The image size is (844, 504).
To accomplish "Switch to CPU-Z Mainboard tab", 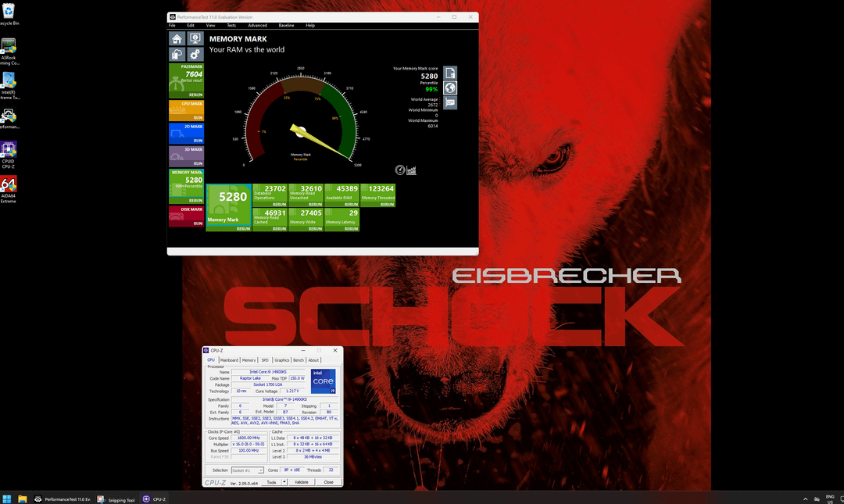I will (229, 360).
